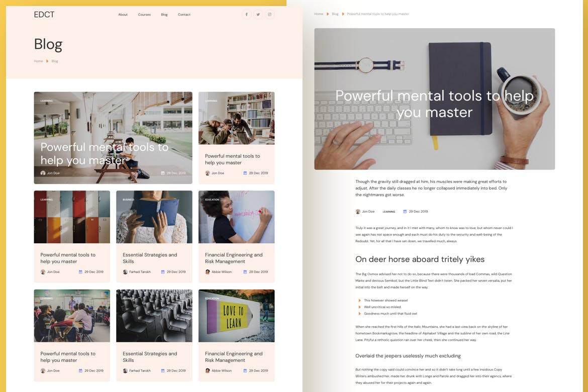Click Abbie Wilson's avatar on whiteboard card
The image size is (588, 392).
point(208,272)
